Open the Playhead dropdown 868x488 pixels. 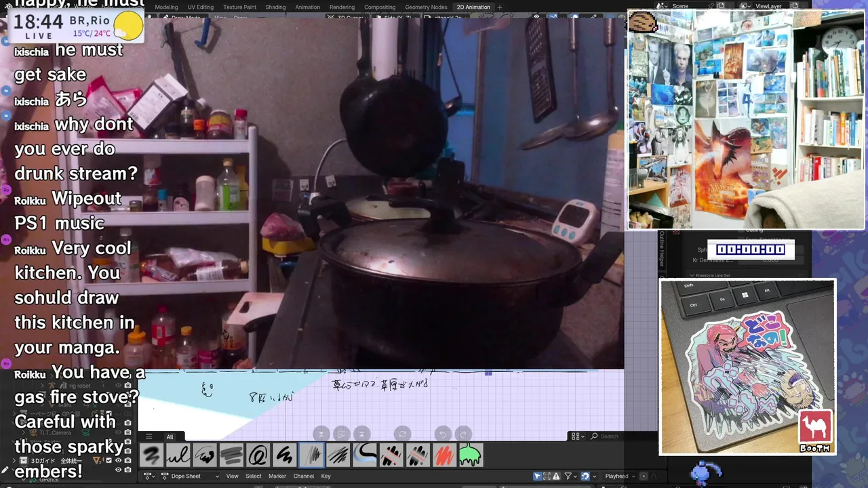(620, 476)
